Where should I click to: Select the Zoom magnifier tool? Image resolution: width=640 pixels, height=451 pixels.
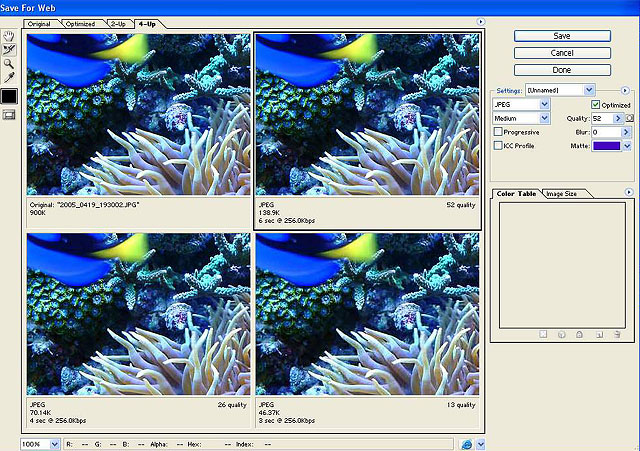click(x=9, y=61)
